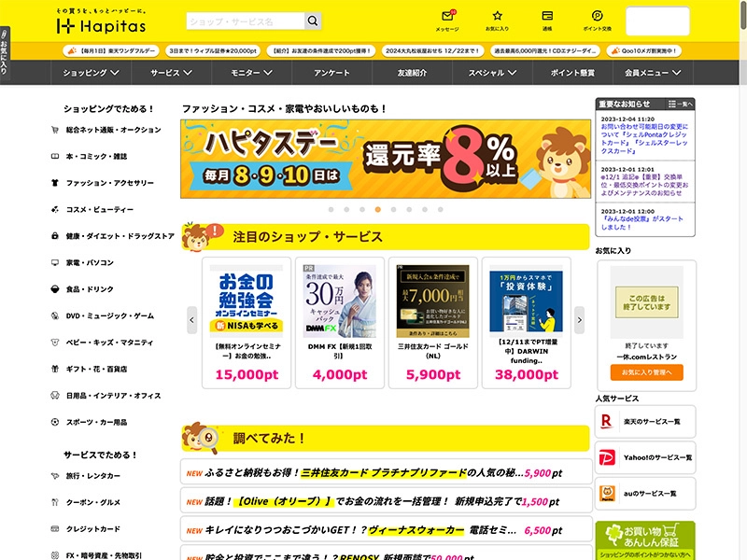Click the cutlery icon beside クーポン・グルメ
This screenshot has width=747, height=560.
tap(55, 502)
